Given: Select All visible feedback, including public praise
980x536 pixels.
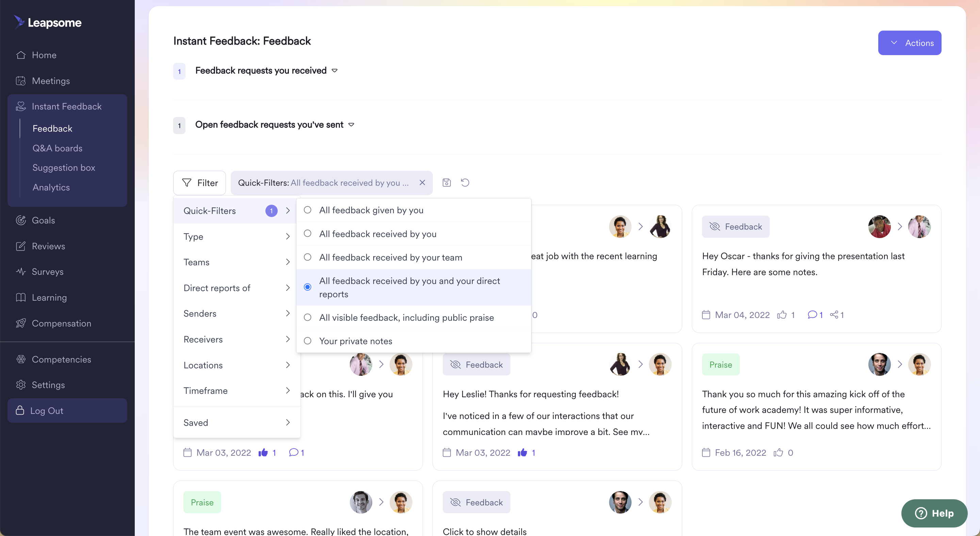Looking at the screenshot, I should tap(413, 317).
